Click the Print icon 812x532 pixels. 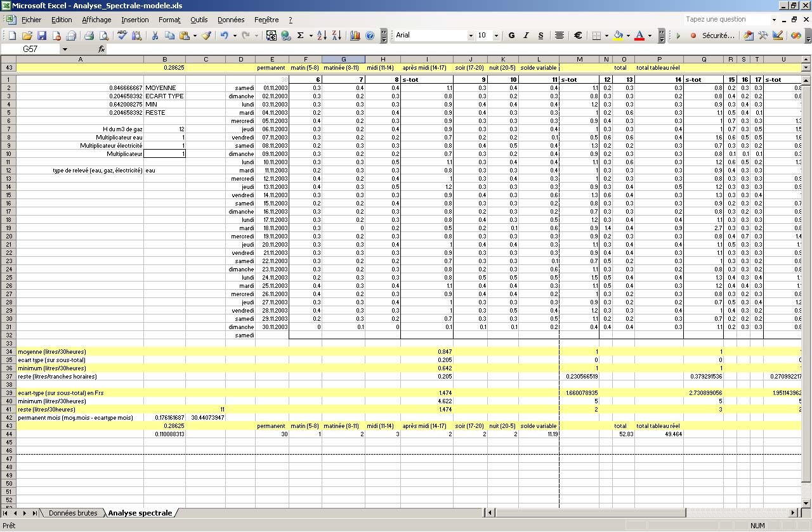(71, 36)
